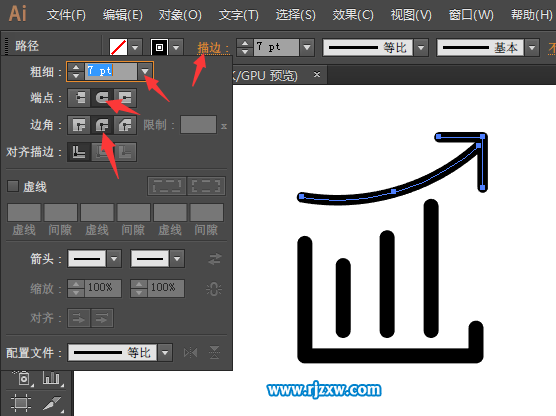Click the swap arrowheads icon
556x416 pixels.
[x=215, y=259]
